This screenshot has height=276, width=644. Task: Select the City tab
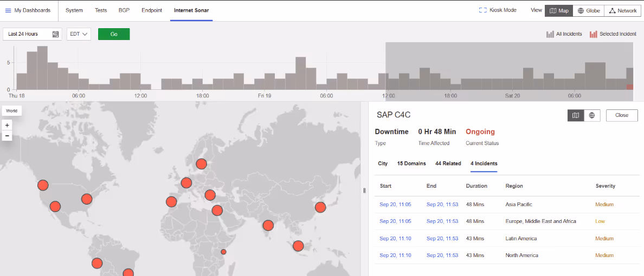pos(383,163)
